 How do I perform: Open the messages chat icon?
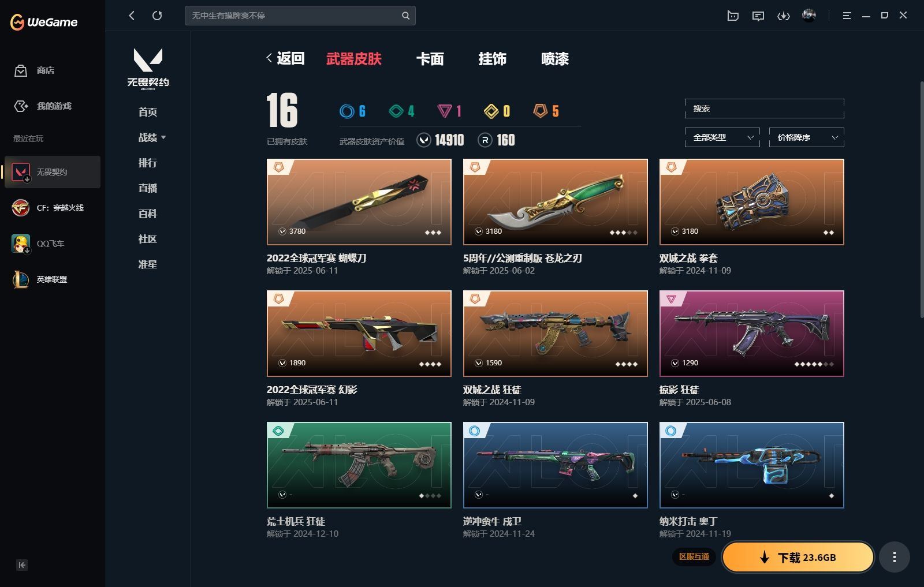(758, 16)
